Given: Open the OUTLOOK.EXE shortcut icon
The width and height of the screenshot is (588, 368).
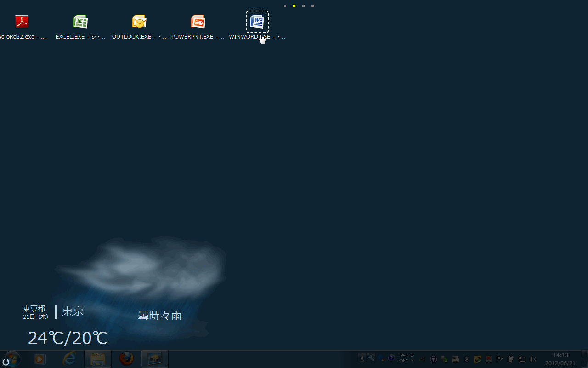Looking at the screenshot, I should pyautogui.click(x=139, y=22).
